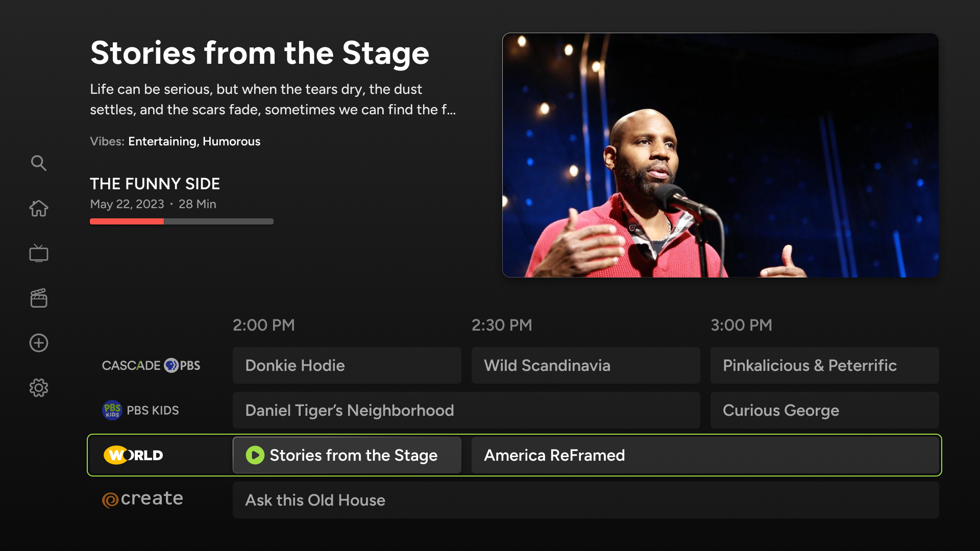
Task: Open the search icon in sidebar
Action: [x=39, y=163]
